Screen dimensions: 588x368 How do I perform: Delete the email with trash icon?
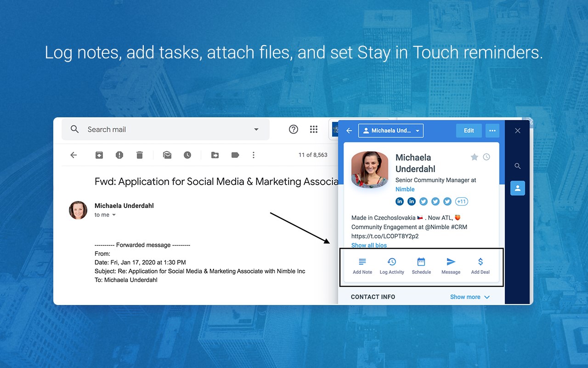point(140,155)
